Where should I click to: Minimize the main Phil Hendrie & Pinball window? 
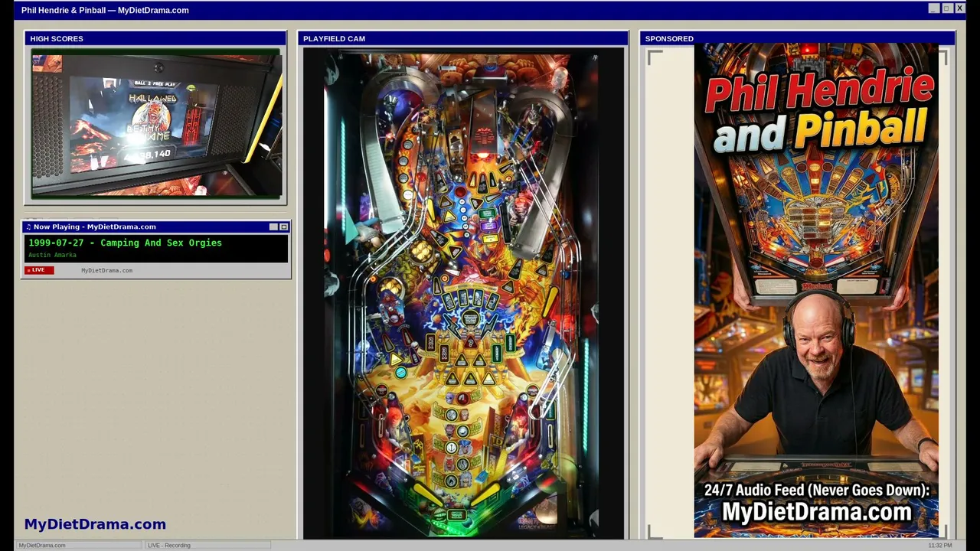click(933, 8)
